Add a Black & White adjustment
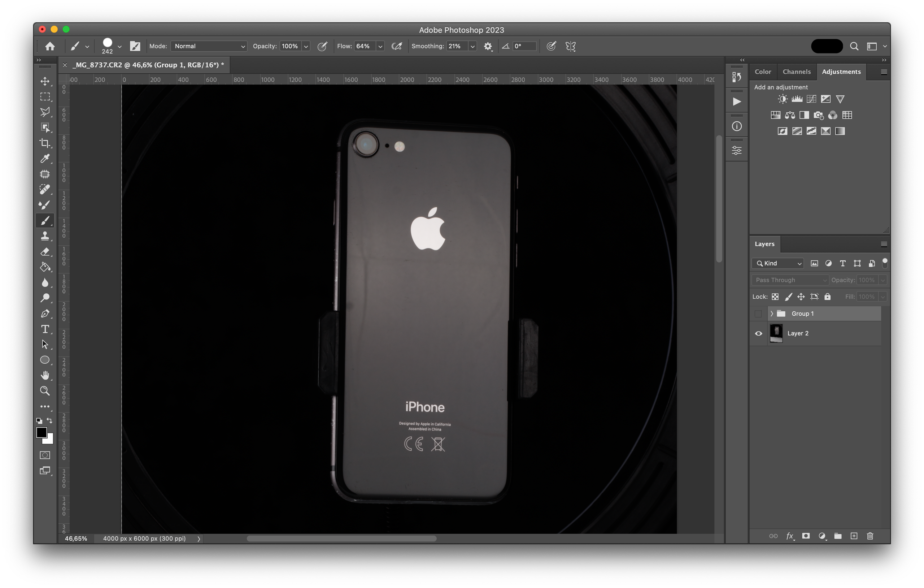The image size is (924, 588). (x=804, y=115)
